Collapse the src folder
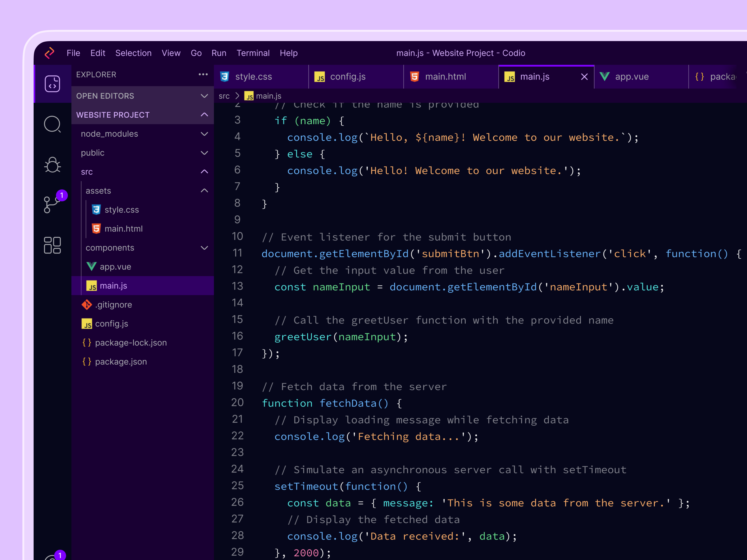747x560 pixels. tap(204, 172)
